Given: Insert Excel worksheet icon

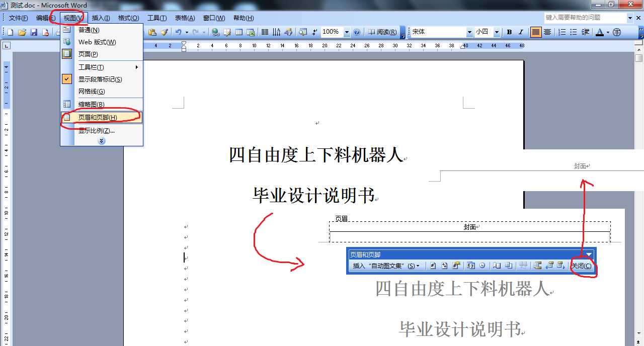Looking at the screenshot, I should point(251,32).
